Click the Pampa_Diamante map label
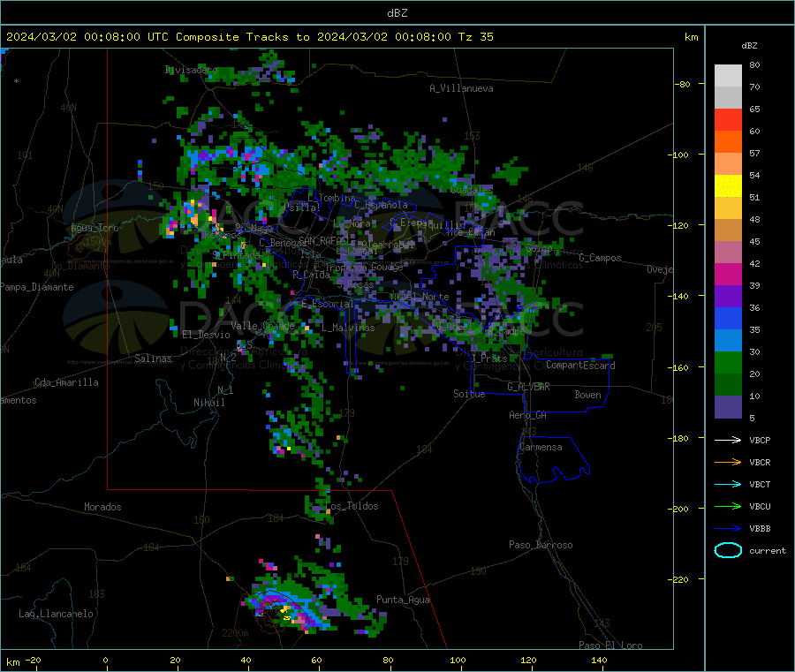The height and width of the screenshot is (672, 795). coord(37,287)
